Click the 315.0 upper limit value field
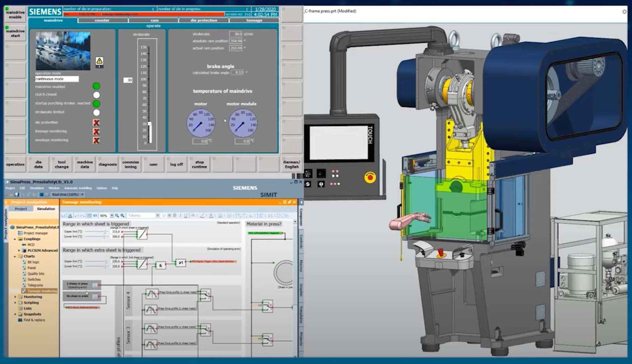632x364 pixels. (x=115, y=232)
